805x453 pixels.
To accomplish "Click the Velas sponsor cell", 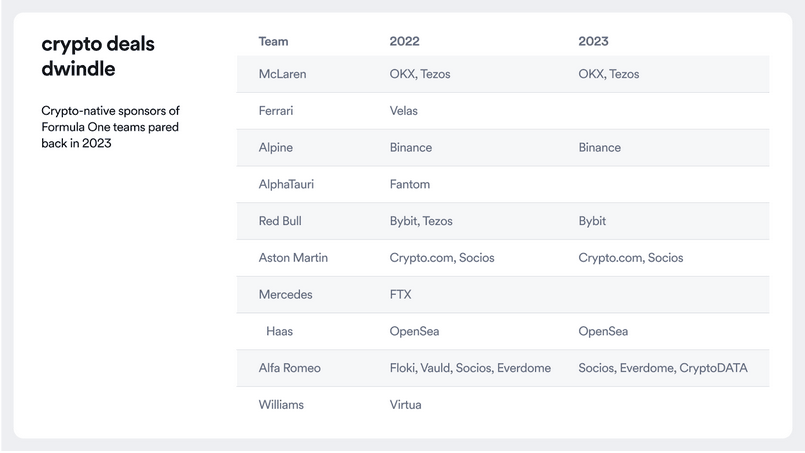I will pyautogui.click(x=404, y=110).
